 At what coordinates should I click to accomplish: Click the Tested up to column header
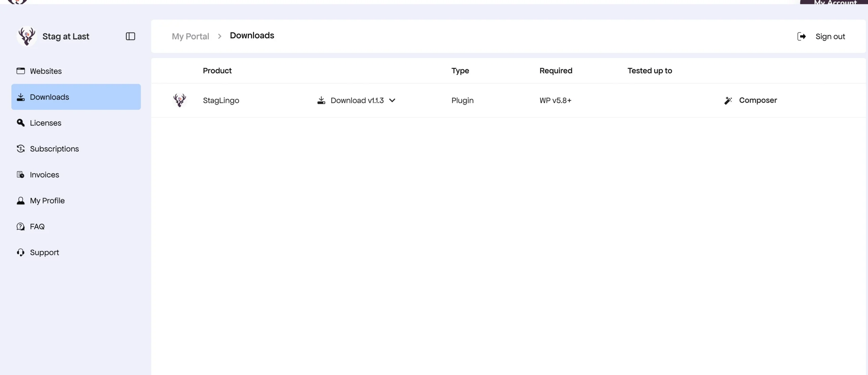tap(650, 71)
